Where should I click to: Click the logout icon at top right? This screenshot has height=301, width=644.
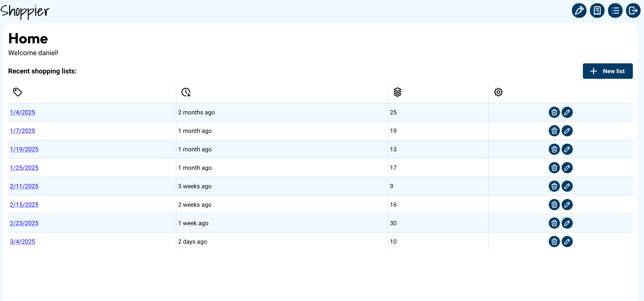click(633, 11)
